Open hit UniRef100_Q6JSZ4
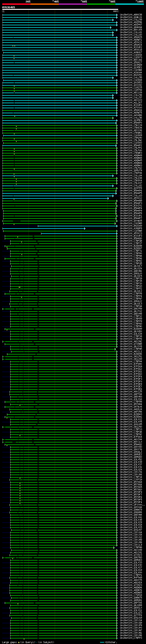This screenshot has height=644, width=146. click(131, 268)
